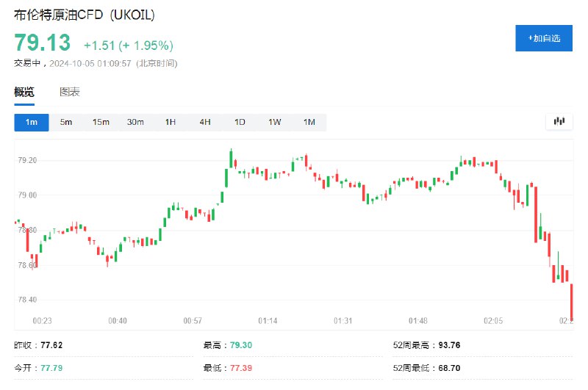This screenshot has width=588, height=390.
Task: Switch to the 图表 tab
Action: coord(70,92)
